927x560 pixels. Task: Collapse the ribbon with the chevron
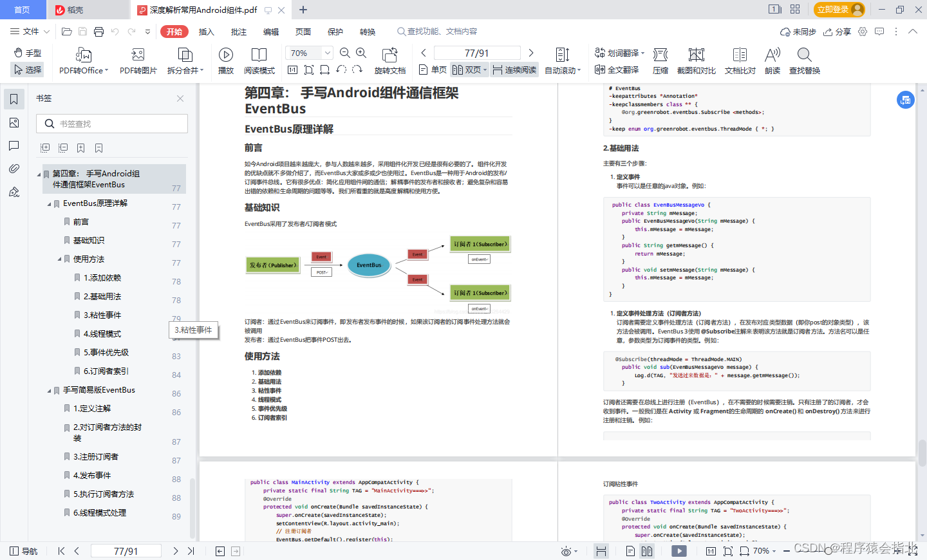(912, 32)
